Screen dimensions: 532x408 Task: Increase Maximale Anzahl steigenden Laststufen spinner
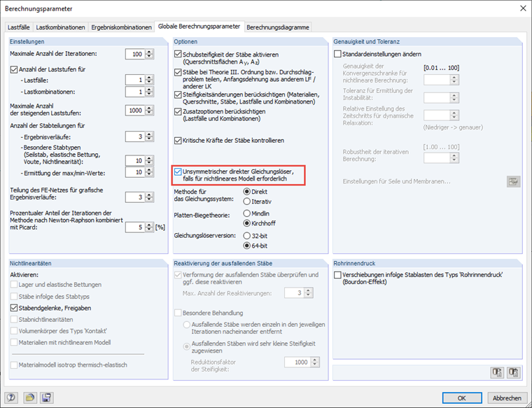[x=150, y=108]
